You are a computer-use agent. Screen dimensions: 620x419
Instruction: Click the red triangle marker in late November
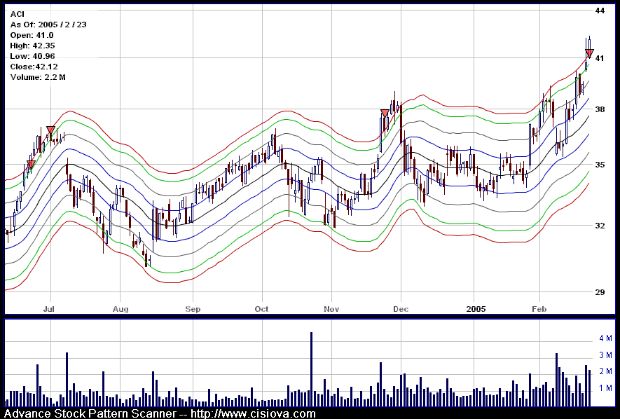click(x=385, y=114)
